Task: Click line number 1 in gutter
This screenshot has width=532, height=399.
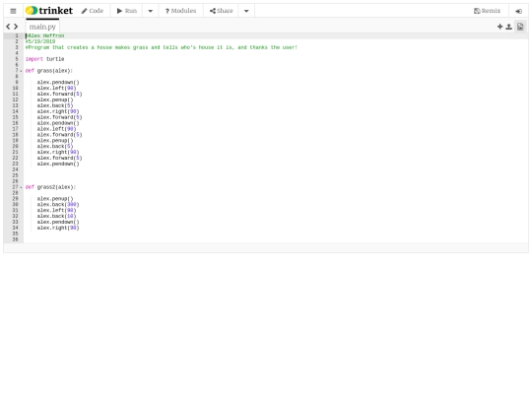Action: pyautogui.click(x=17, y=35)
